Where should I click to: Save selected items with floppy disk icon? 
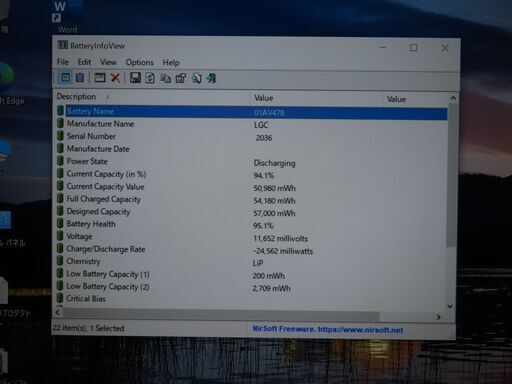(135, 78)
